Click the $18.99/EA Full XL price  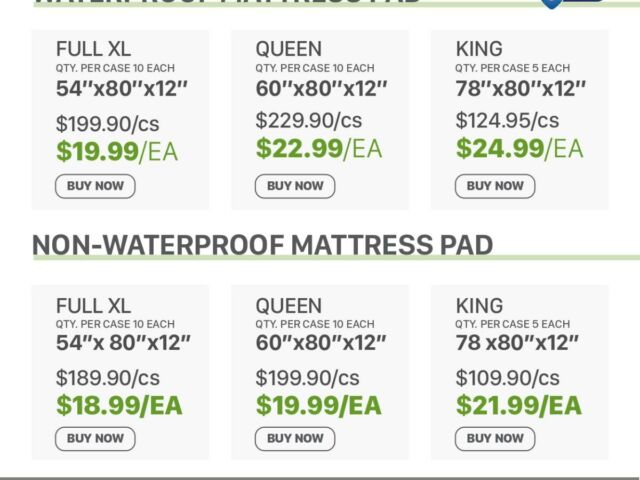(x=119, y=405)
